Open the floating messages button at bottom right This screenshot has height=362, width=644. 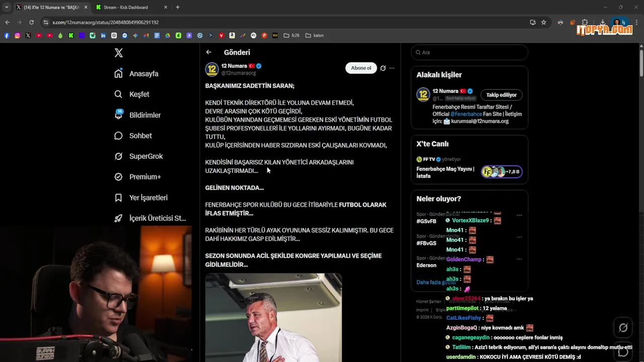(623, 351)
